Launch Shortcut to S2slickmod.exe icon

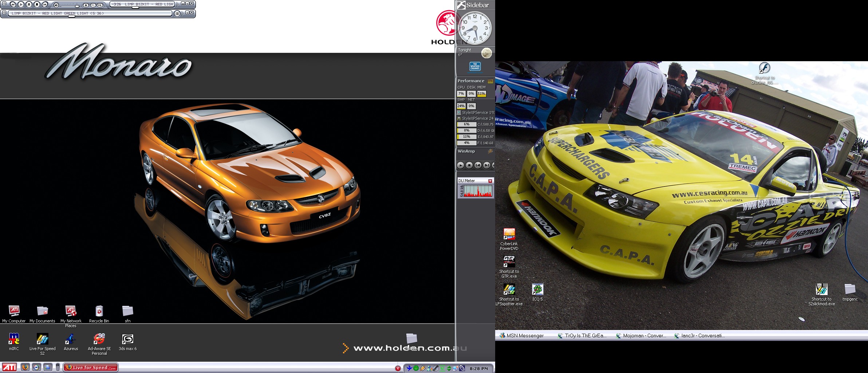[822, 295]
